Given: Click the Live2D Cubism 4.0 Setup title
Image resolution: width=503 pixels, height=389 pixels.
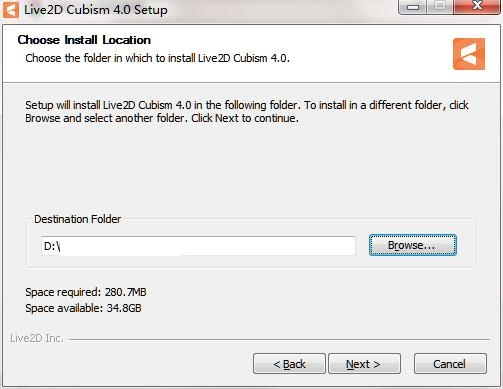Looking at the screenshot, I should pos(96,10).
